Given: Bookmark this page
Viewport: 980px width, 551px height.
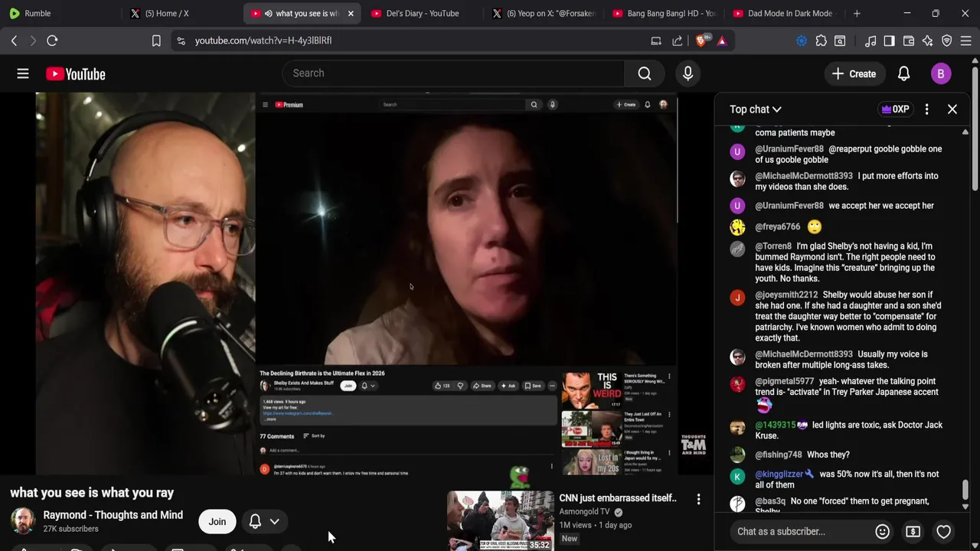Looking at the screenshot, I should 156,41.
